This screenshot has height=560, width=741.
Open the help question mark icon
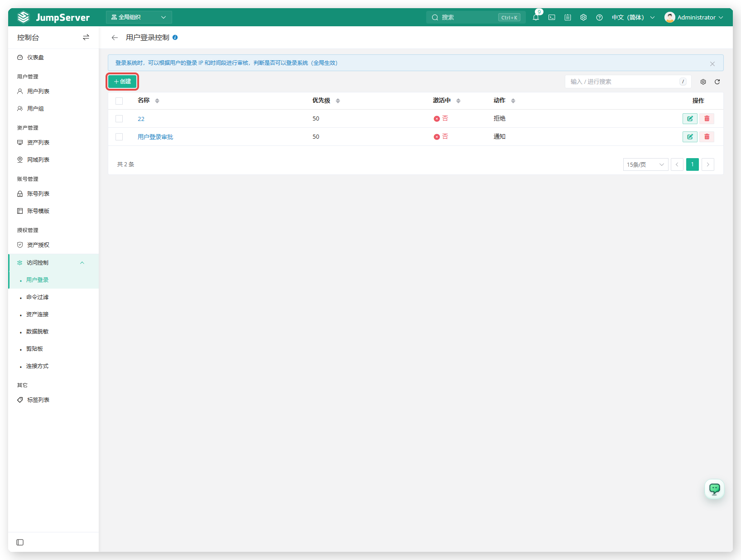click(x=599, y=17)
